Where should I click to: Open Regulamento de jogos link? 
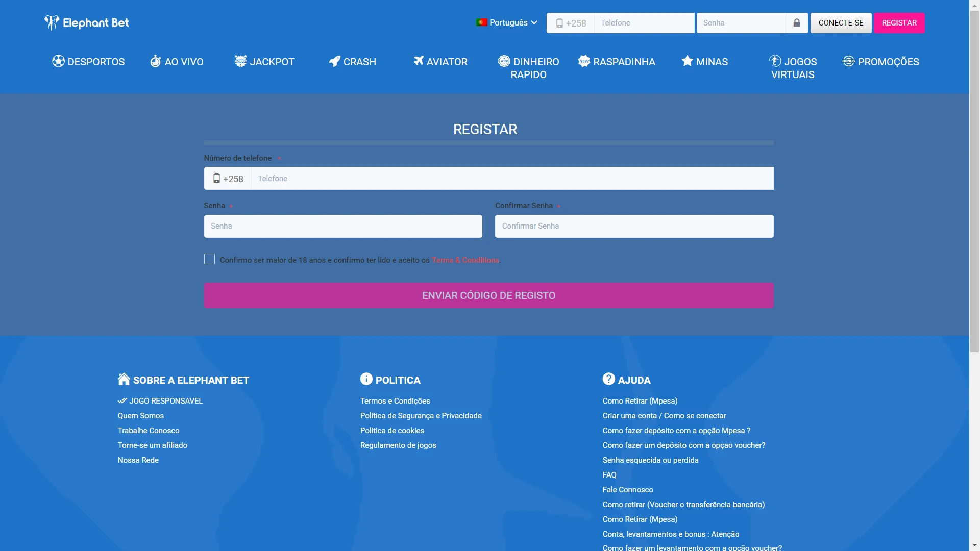[398, 445]
